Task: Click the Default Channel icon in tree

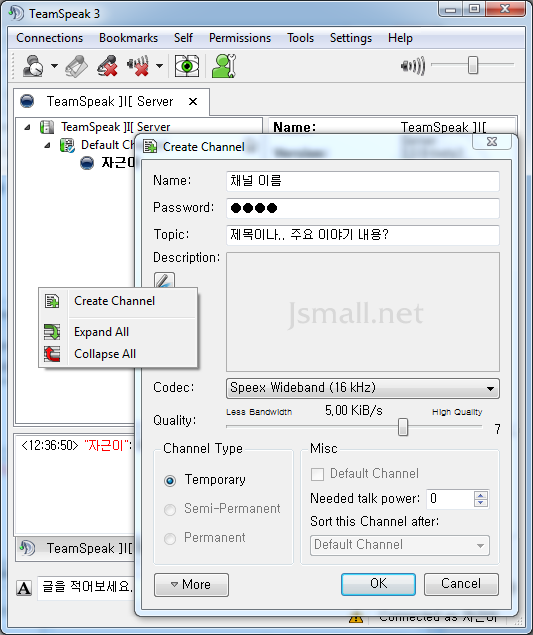Action: [x=67, y=145]
